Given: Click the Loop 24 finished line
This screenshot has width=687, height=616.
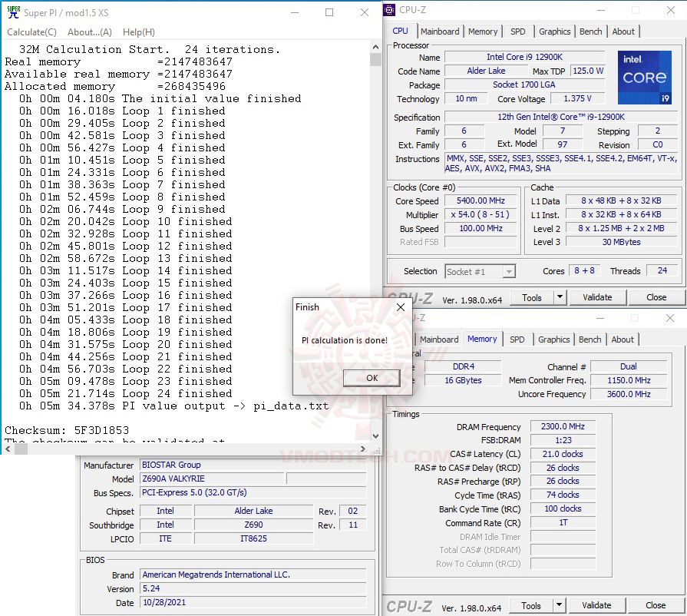Looking at the screenshot, I should pos(125,393).
